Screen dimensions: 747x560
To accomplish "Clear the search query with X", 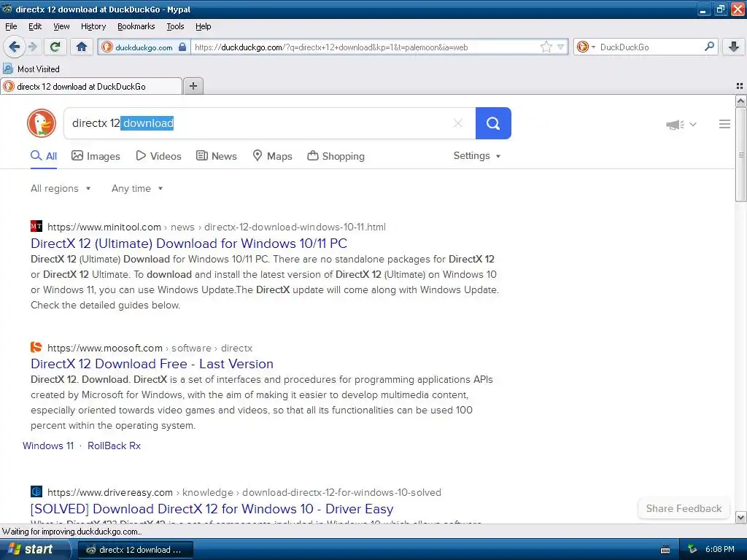I will (x=458, y=123).
